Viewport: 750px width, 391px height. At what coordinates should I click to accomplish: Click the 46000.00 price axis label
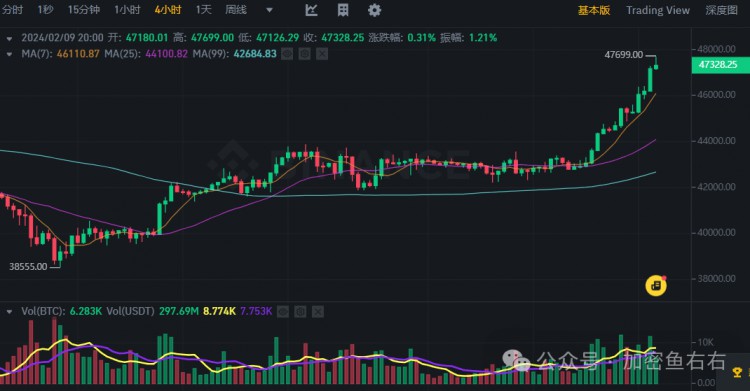[x=717, y=95]
